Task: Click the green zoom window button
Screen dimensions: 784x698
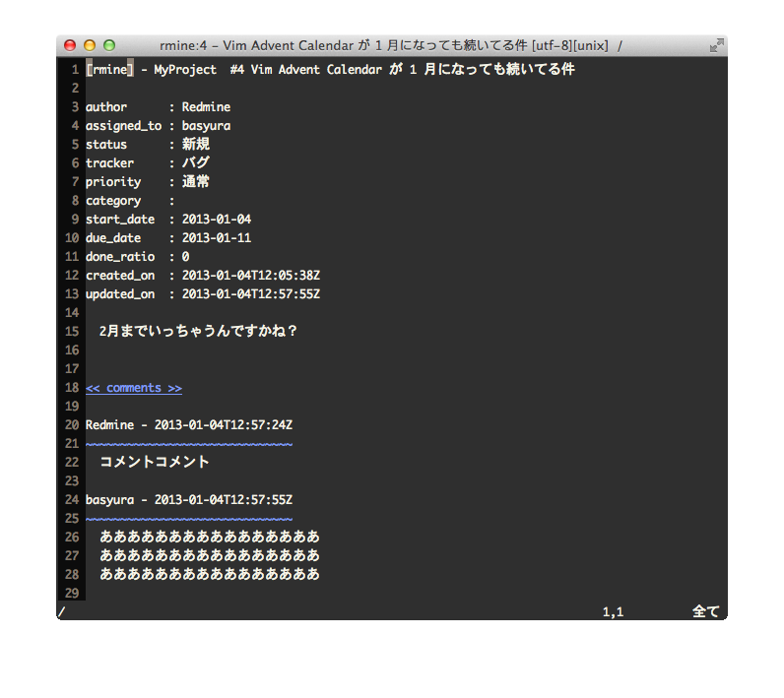Action: pos(109,45)
